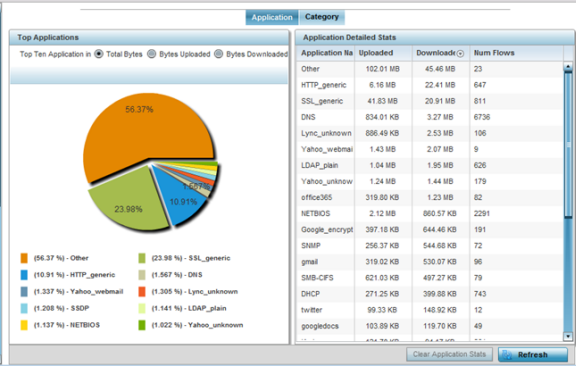Select the SMB-CIFS table row
Viewport: 576px width, 366px height.
click(430, 278)
